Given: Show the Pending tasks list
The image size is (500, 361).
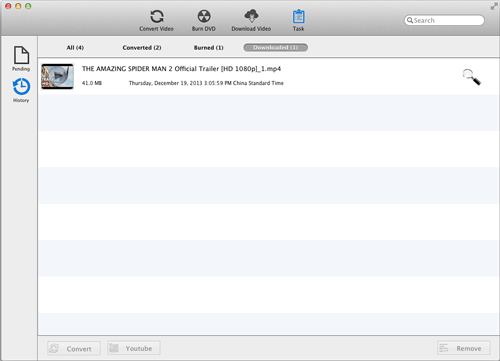Looking at the screenshot, I should click(21, 59).
